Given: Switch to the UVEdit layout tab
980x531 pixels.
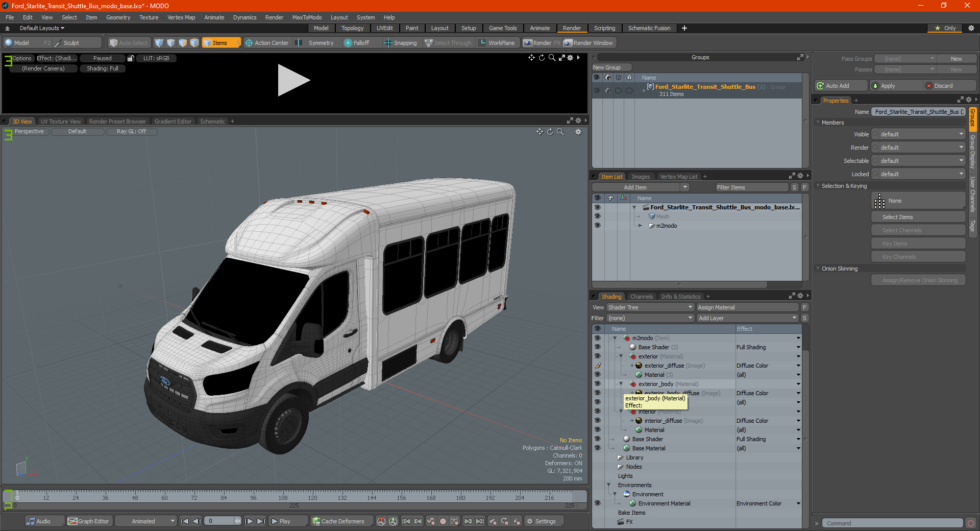Looking at the screenshot, I should point(384,28).
